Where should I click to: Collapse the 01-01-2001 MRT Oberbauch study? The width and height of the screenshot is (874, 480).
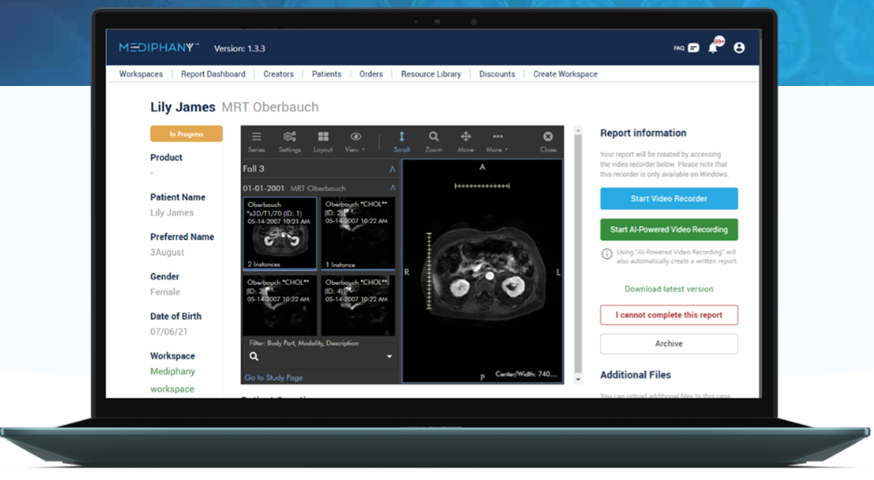[x=392, y=188]
